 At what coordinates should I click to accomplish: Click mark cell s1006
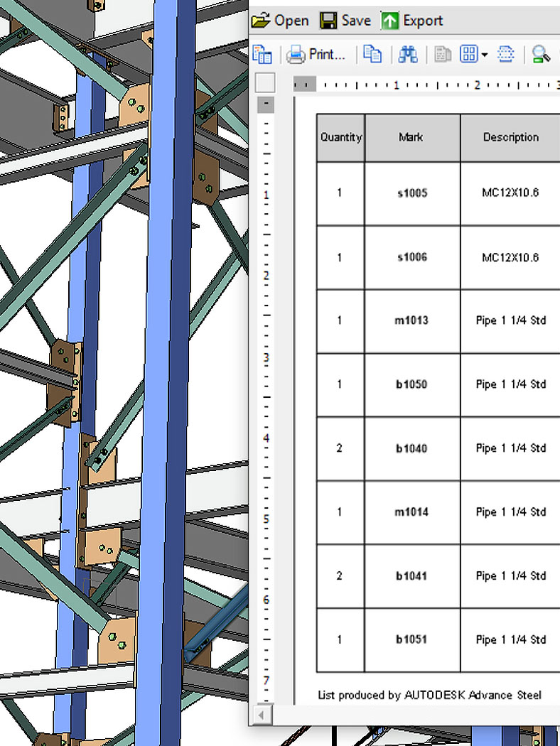412,257
